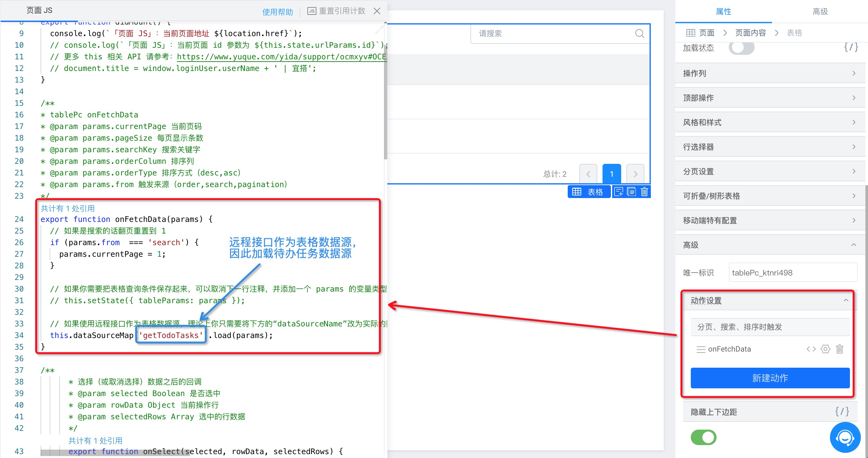Bind a variable for 加载状态 via the {/} icon
The width and height of the screenshot is (868, 458).
tap(851, 47)
